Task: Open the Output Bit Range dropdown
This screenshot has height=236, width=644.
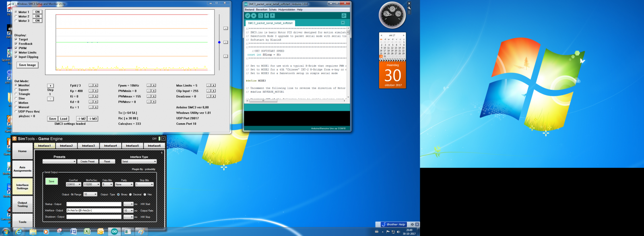Action: point(90,195)
